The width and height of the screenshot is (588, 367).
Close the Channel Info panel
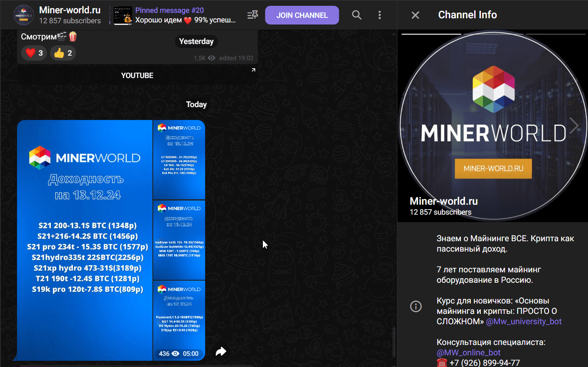tap(415, 15)
